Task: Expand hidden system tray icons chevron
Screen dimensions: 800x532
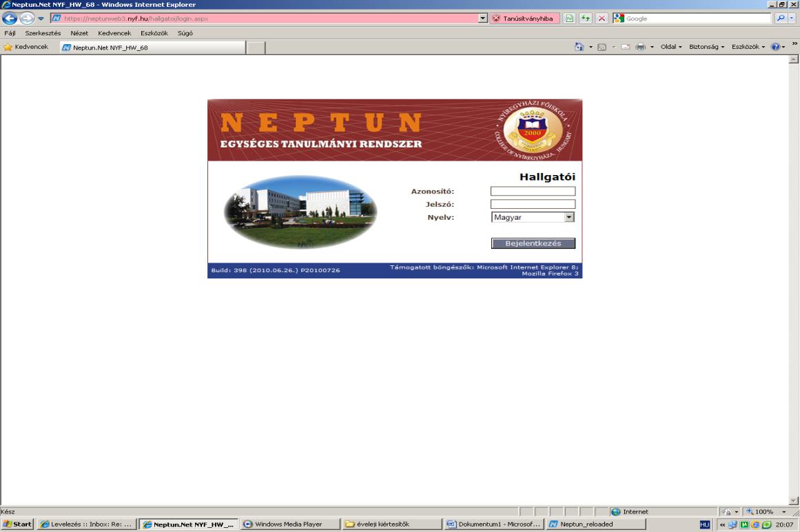Action: (x=722, y=524)
